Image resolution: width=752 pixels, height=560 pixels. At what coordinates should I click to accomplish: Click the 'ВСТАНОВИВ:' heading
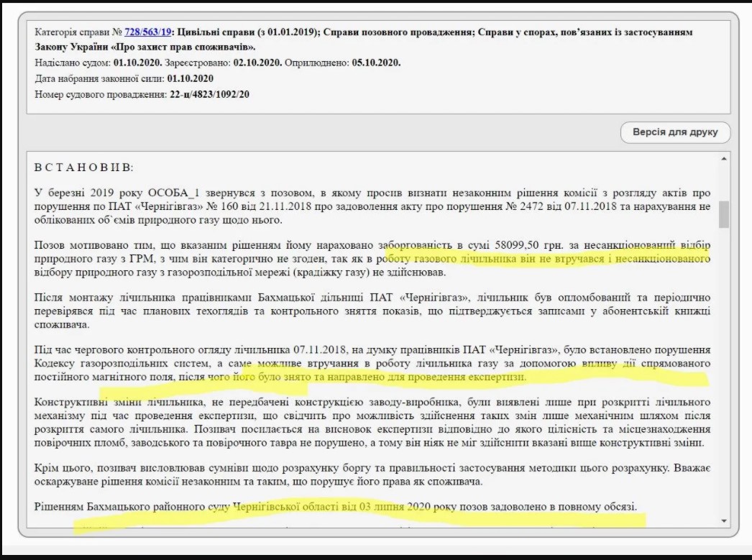pos(83,167)
